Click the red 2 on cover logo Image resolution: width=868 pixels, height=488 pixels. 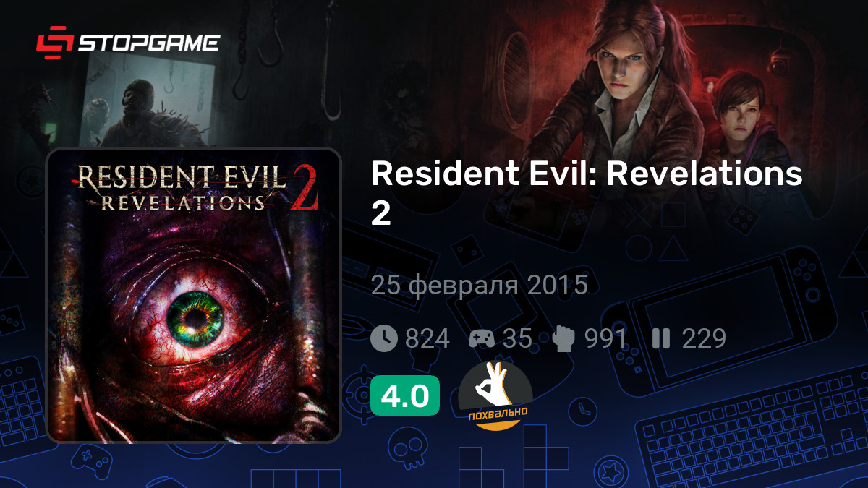click(305, 190)
